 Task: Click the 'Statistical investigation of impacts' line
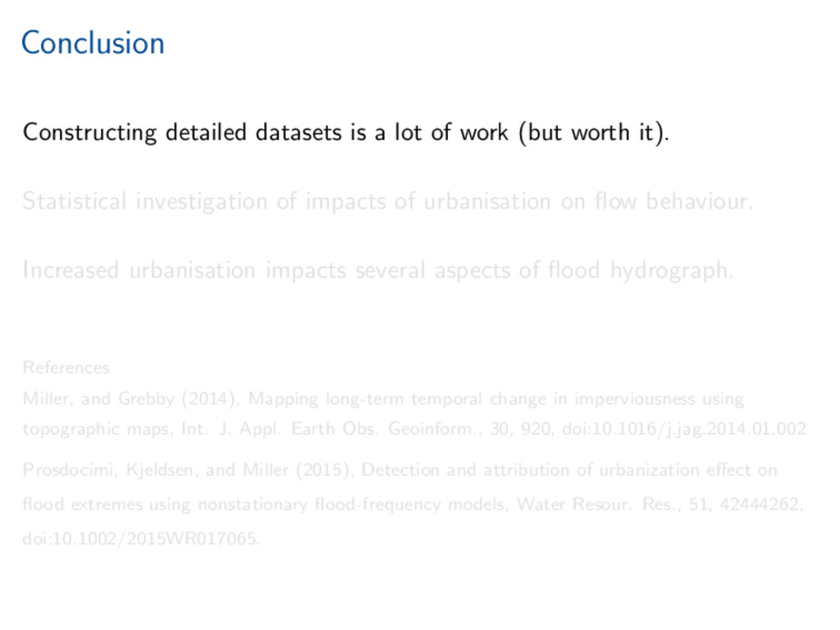pos(205,201)
